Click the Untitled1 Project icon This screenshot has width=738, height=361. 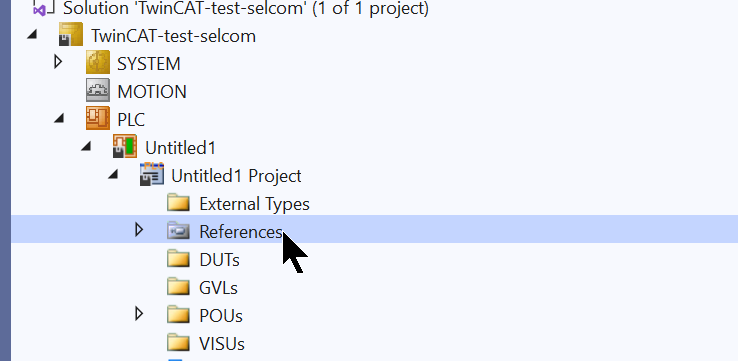[x=152, y=175]
